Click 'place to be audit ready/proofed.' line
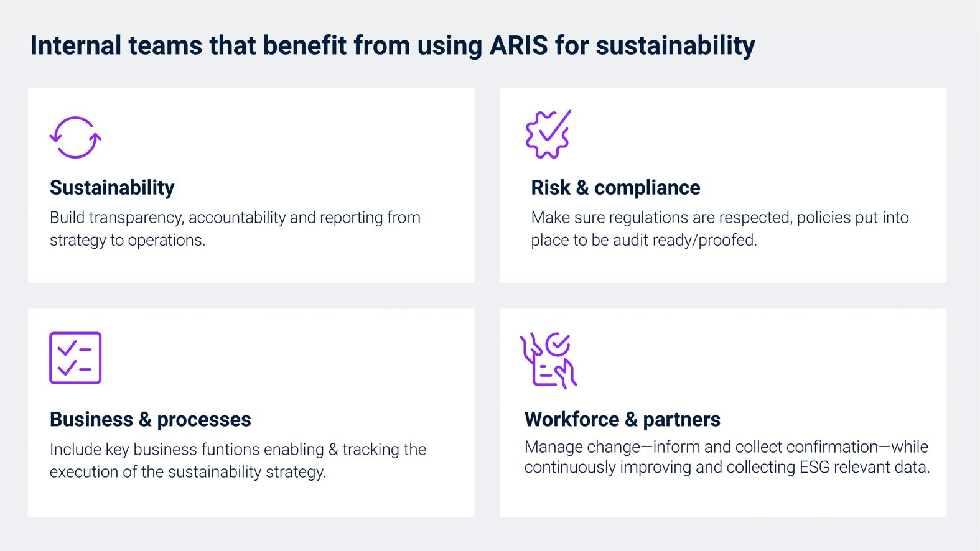This screenshot has height=551, width=980. (644, 241)
